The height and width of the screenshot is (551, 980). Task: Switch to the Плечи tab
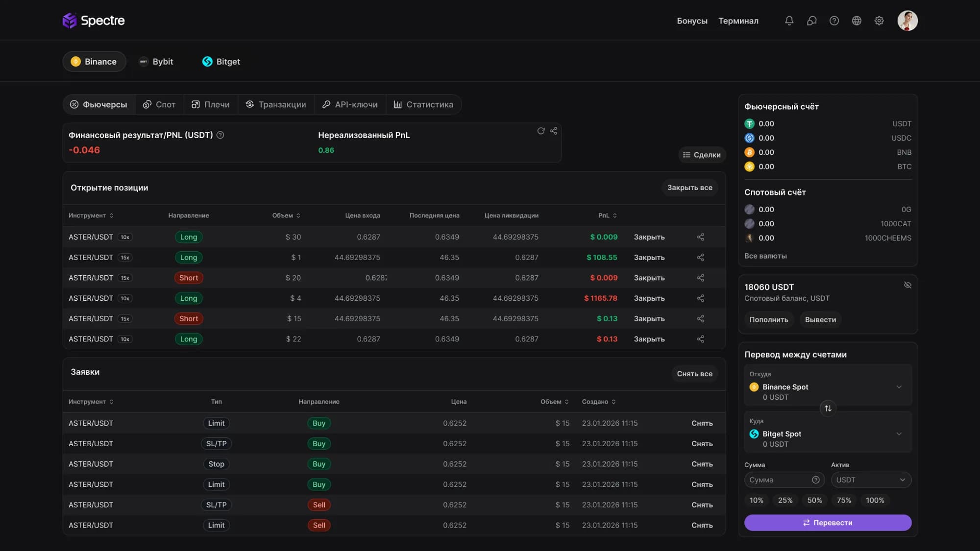pyautogui.click(x=211, y=105)
